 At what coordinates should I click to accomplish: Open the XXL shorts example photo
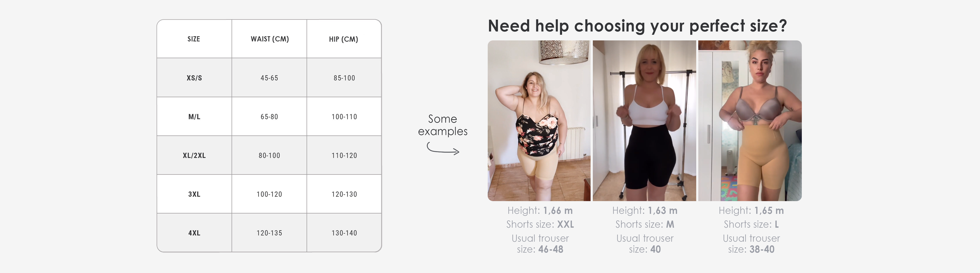pos(539,121)
